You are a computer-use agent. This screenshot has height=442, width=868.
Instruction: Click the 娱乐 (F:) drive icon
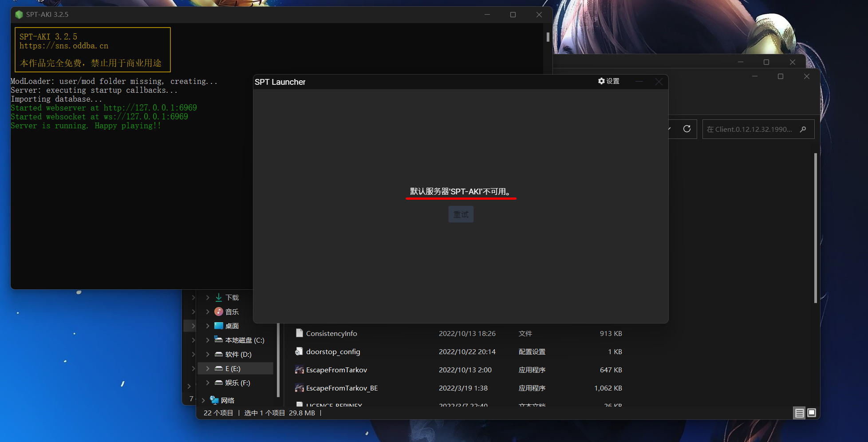pos(219,383)
